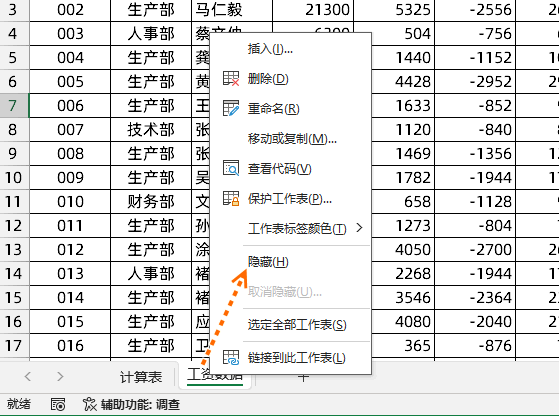Select cell 技术部 in row 8
The width and height of the screenshot is (559, 416).
pyautogui.click(x=151, y=129)
